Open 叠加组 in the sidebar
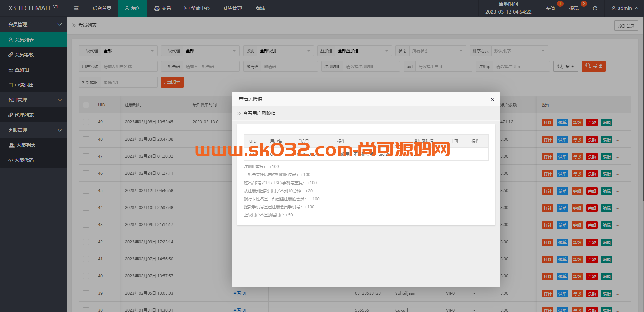 point(34,70)
